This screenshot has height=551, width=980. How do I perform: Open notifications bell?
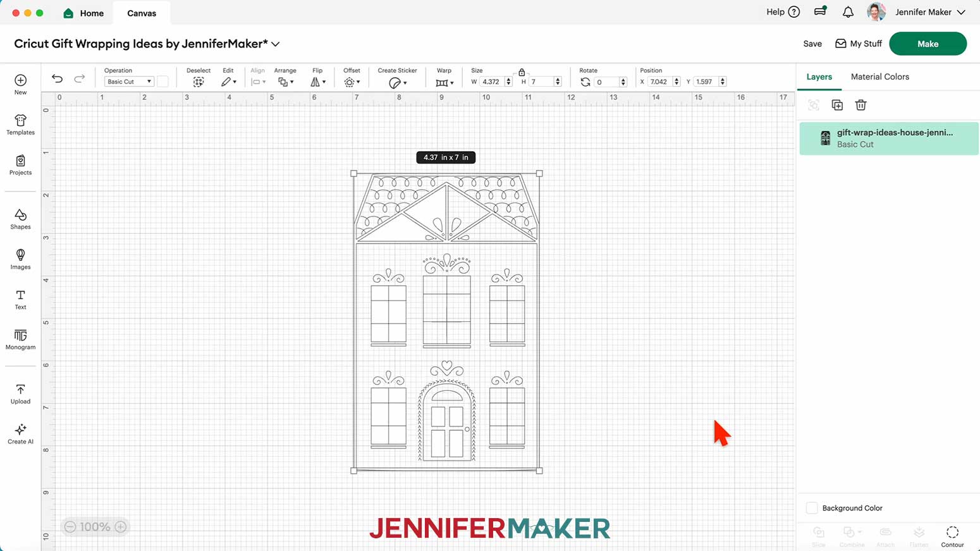pos(848,12)
